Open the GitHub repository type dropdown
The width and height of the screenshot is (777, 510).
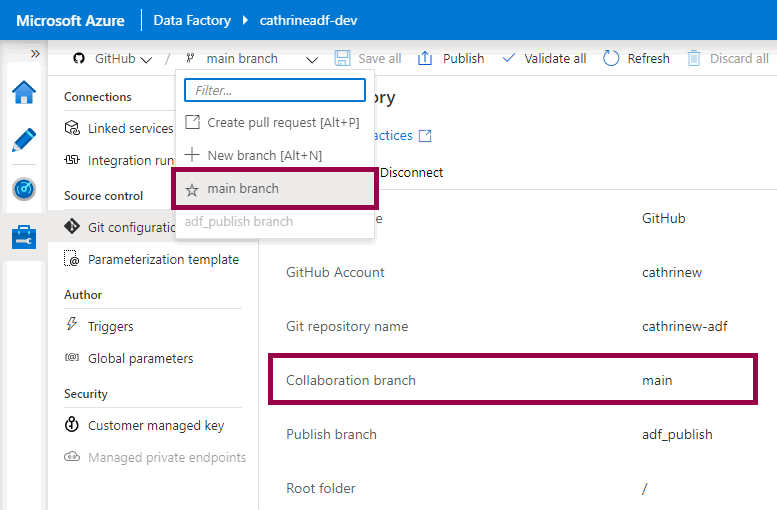click(112, 59)
